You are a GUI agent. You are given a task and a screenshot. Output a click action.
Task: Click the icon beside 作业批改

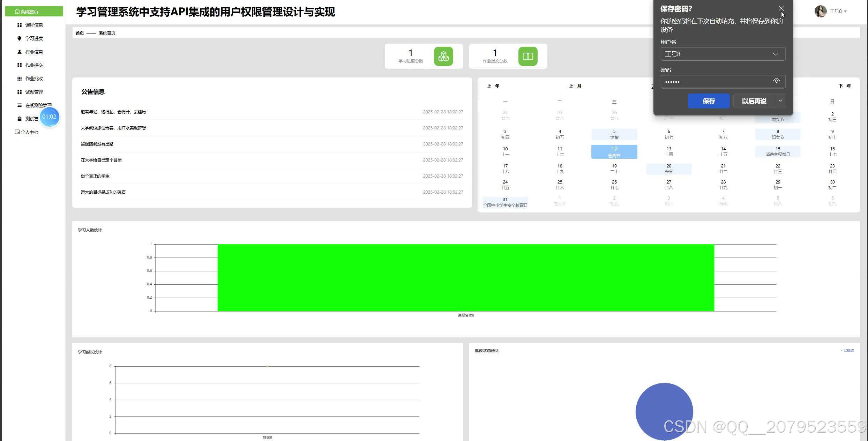20,79
